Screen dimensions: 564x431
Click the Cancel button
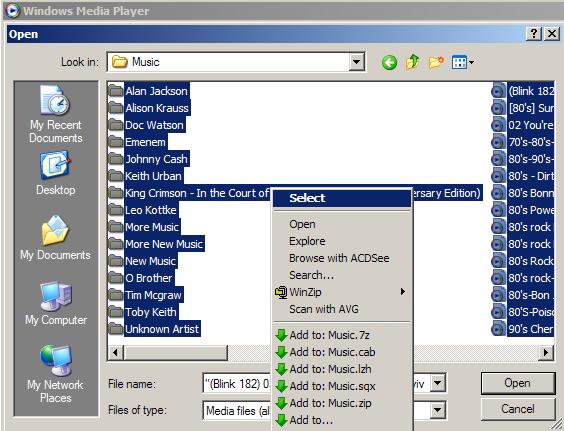coord(518,409)
